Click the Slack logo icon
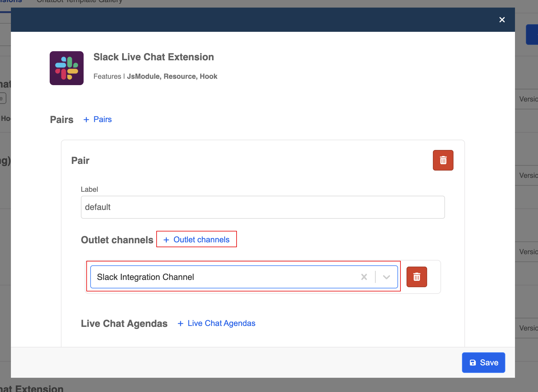Image resolution: width=538 pixels, height=392 pixels. click(x=67, y=68)
